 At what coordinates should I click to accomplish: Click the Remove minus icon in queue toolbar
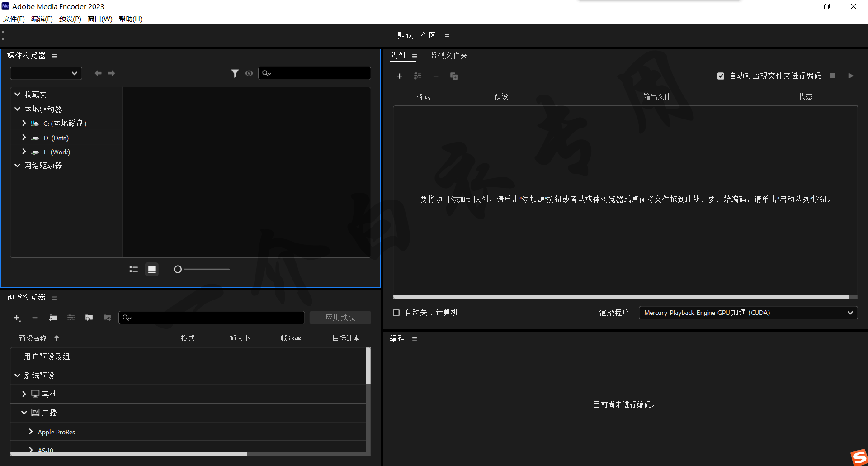pos(436,76)
